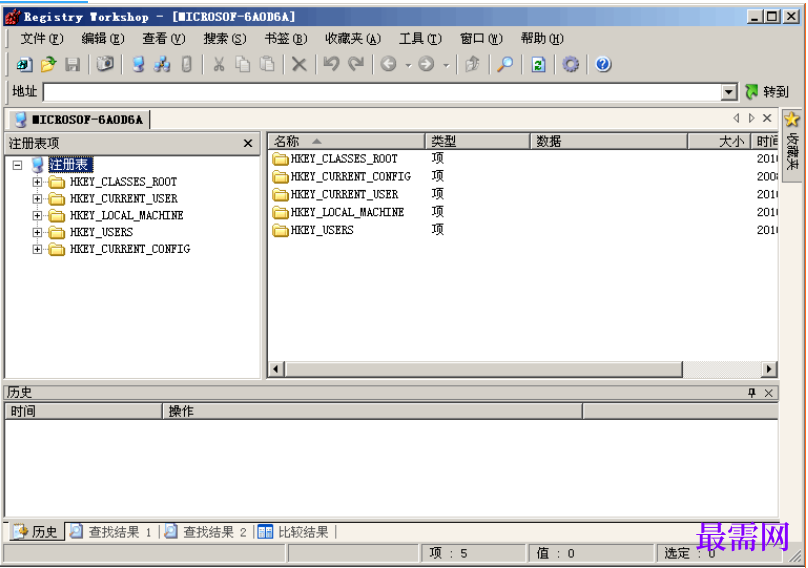Click the copy icon in toolbar
The width and height of the screenshot is (808, 568).
pos(243,64)
